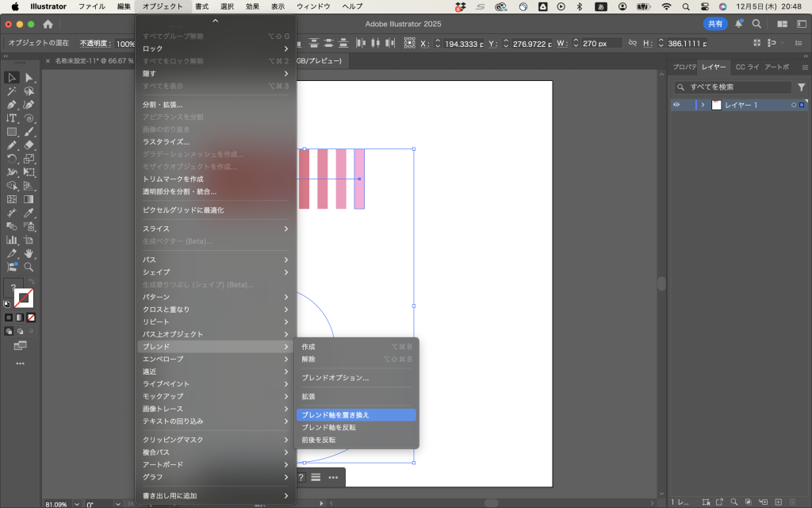This screenshot has height=508, width=812.
Task: Open the notifications bell
Action: pos(740,25)
